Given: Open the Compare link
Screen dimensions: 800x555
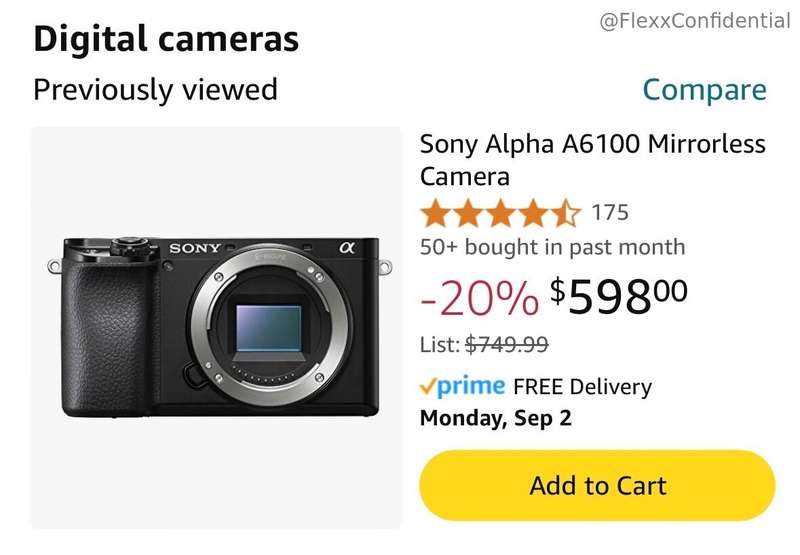Looking at the screenshot, I should tap(704, 89).
